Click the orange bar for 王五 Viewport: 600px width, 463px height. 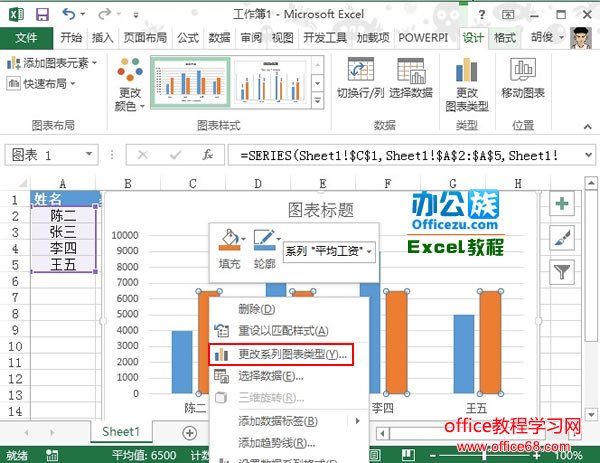point(491,342)
